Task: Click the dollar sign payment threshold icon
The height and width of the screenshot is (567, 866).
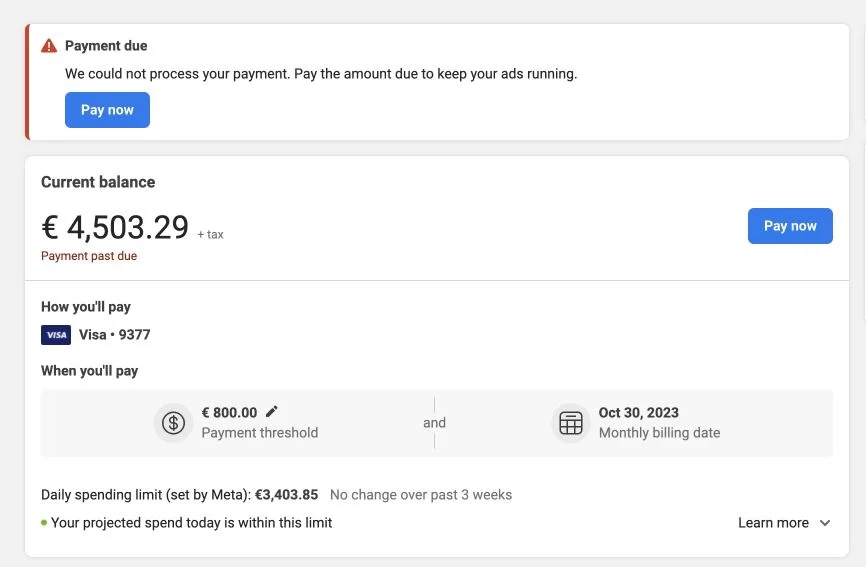Action: (x=173, y=423)
